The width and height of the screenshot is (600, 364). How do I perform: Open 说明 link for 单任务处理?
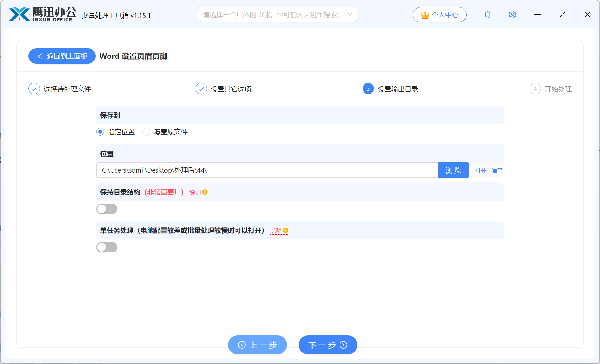tap(276, 231)
